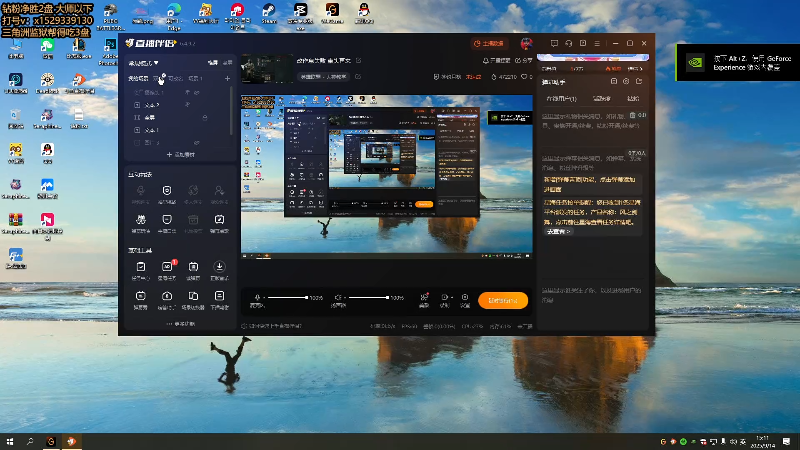Toggle the eye icon on the last source row
Screen dimensions: 800x450
click(x=196, y=142)
